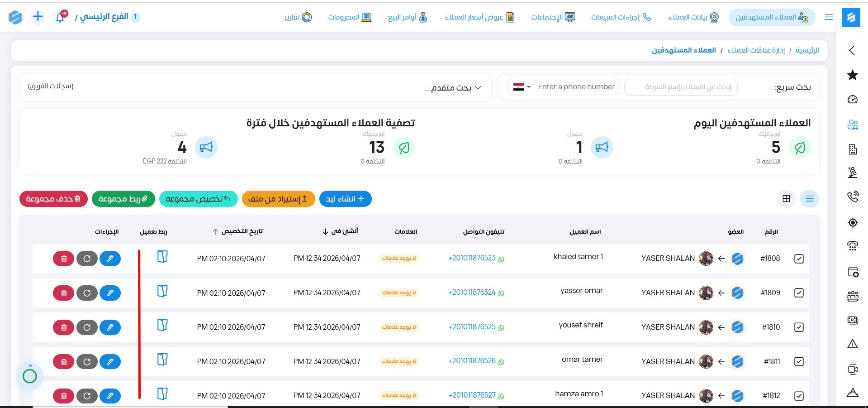This screenshot has height=408, width=868.
Task: Click the حذف مجموعه red button
Action: pos(53,199)
